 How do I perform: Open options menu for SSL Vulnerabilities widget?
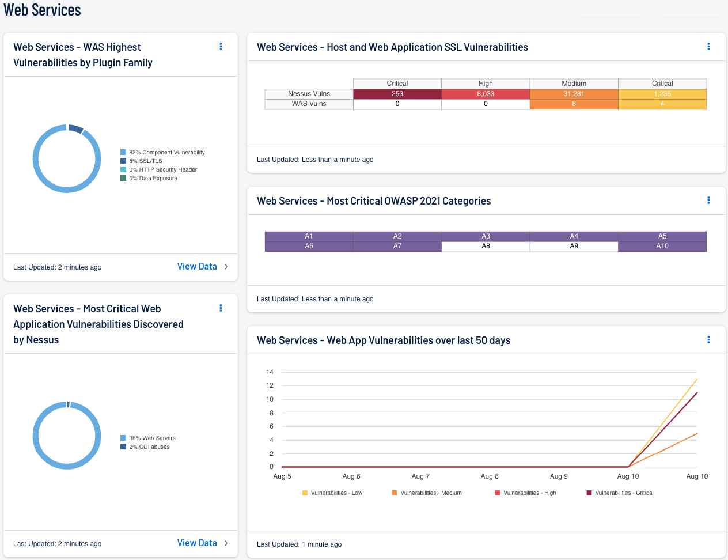708,47
